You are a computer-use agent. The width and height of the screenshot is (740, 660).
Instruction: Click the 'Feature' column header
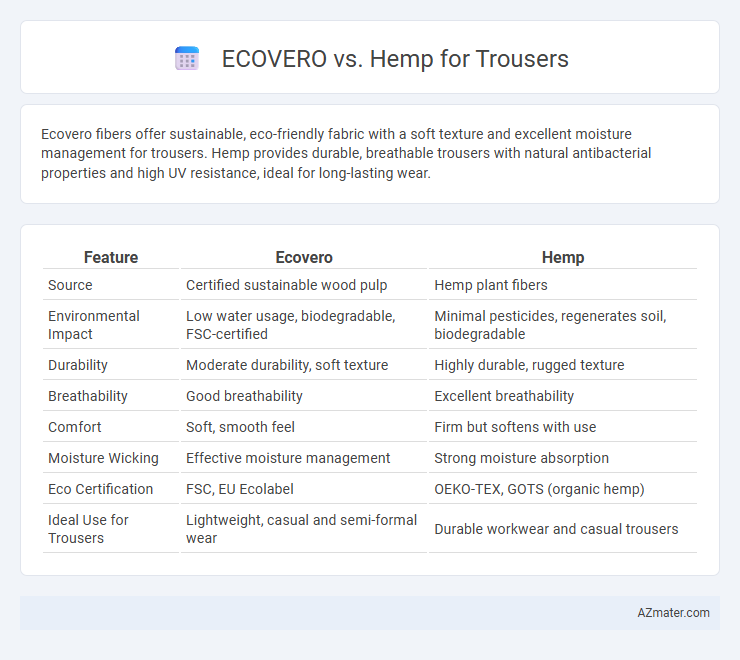111,257
